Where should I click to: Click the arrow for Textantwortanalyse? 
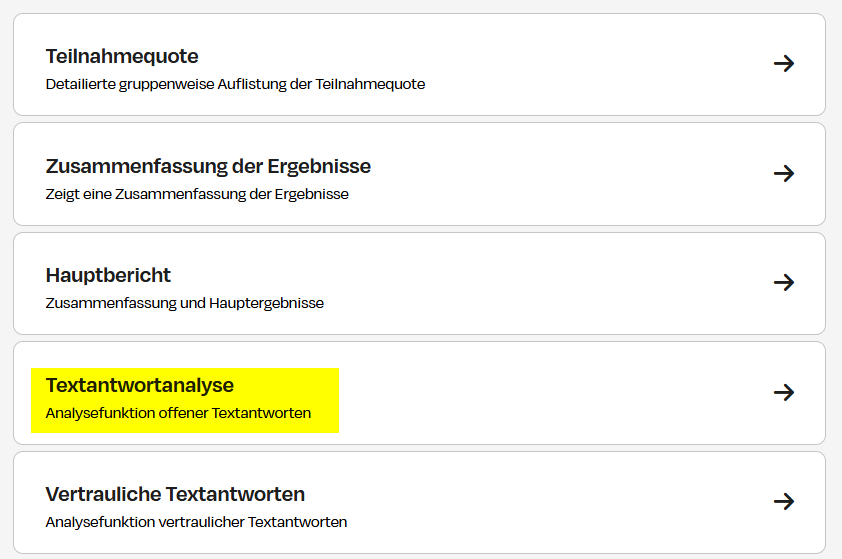point(784,392)
